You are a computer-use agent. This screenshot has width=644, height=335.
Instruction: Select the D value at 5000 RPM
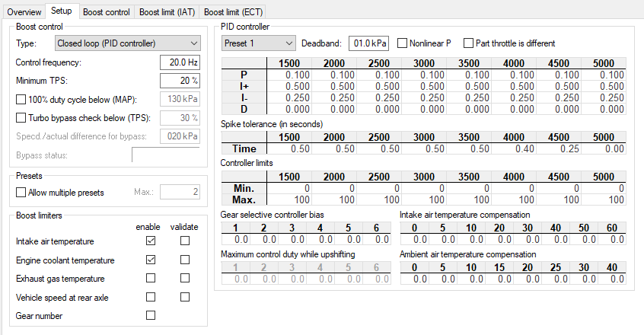click(604, 109)
